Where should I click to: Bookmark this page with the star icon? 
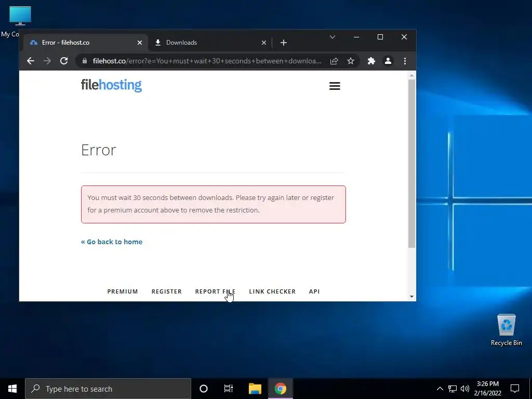click(x=351, y=61)
